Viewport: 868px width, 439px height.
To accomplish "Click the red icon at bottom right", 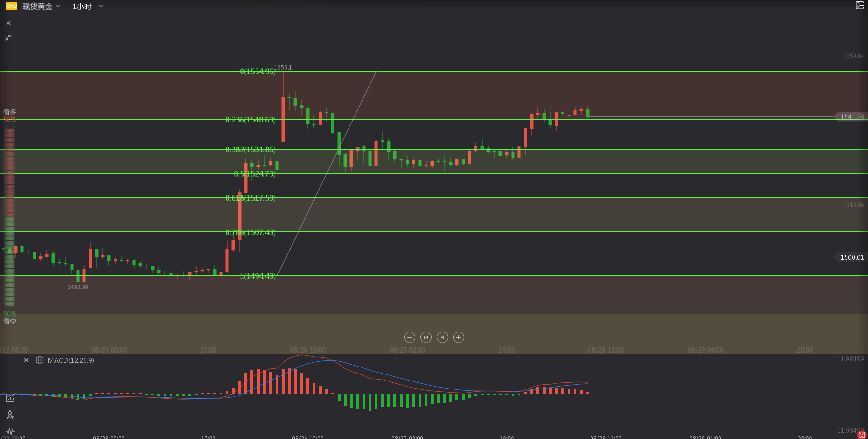I will coord(862,434).
